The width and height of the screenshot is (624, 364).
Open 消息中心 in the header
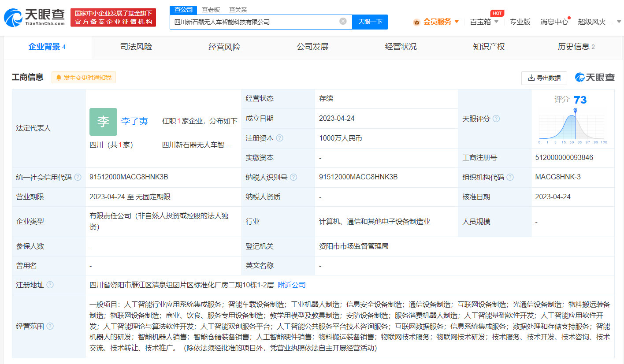coord(554,22)
